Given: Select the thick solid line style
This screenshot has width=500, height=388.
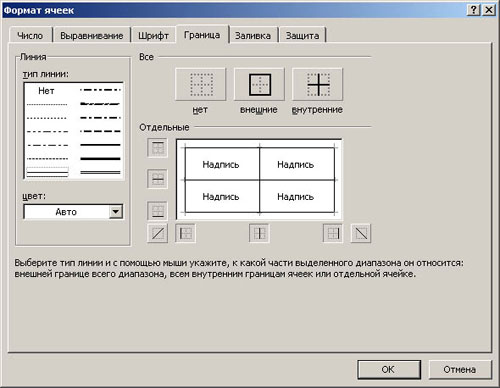Looking at the screenshot, I should point(100,158).
